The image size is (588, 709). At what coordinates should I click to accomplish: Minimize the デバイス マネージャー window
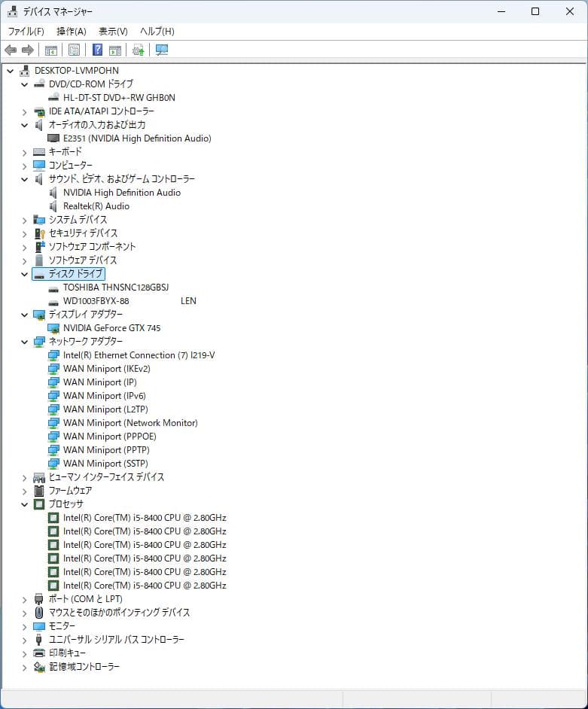(501, 11)
